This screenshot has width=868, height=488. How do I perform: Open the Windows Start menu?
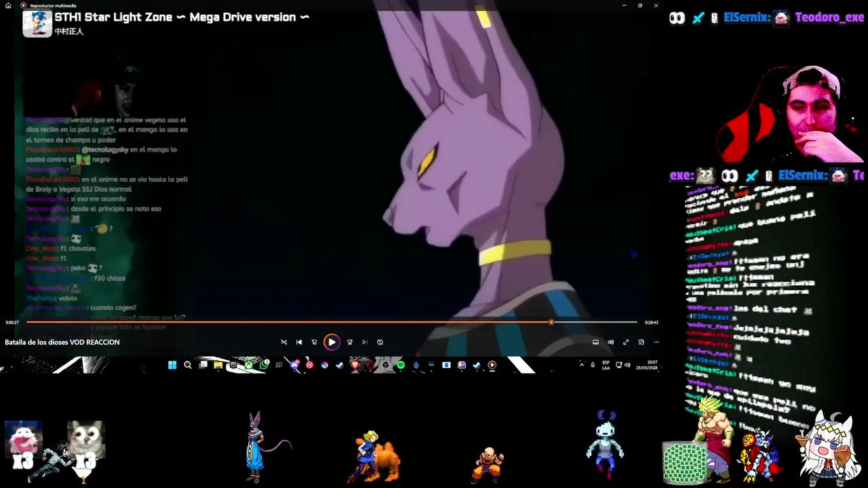(x=172, y=365)
